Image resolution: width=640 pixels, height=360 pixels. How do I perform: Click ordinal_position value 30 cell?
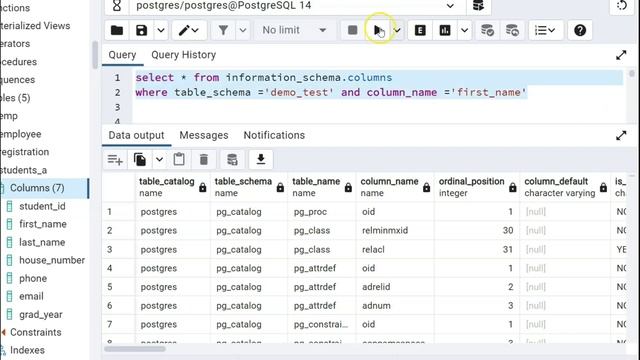[x=477, y=231]
